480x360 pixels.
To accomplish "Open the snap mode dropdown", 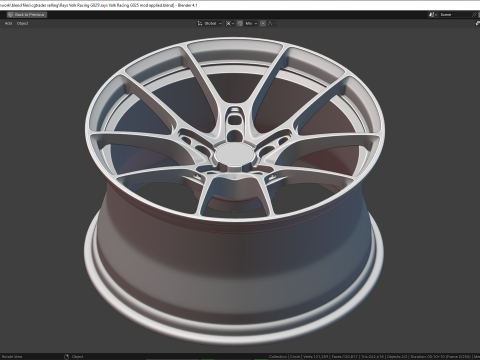I will pyautogui.click(x=251, y=23).
